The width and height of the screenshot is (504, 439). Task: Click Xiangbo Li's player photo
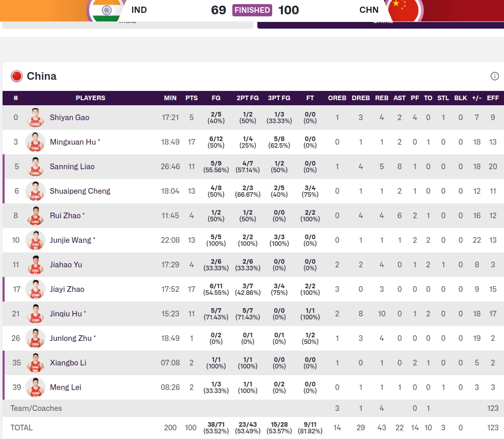35,363
